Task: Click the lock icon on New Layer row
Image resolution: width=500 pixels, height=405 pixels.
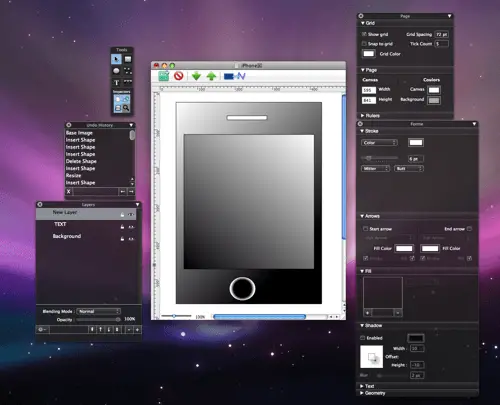Action: (122, 215)
